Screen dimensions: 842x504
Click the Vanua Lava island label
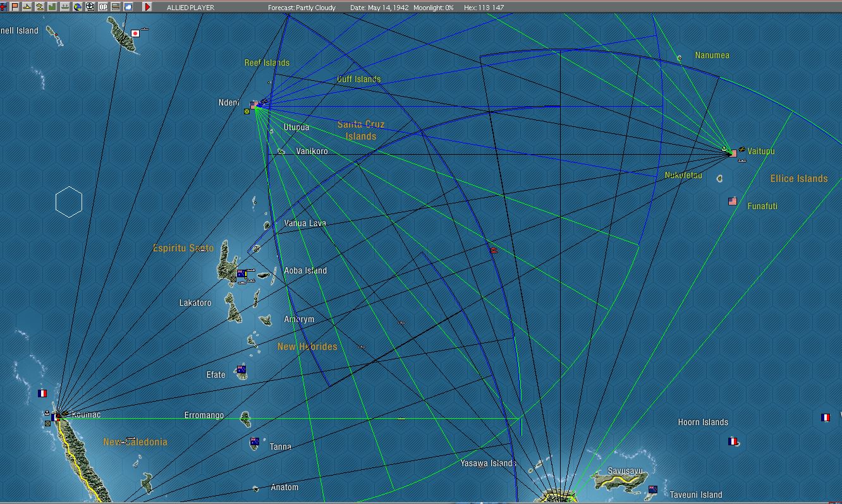tap(305, 223)
